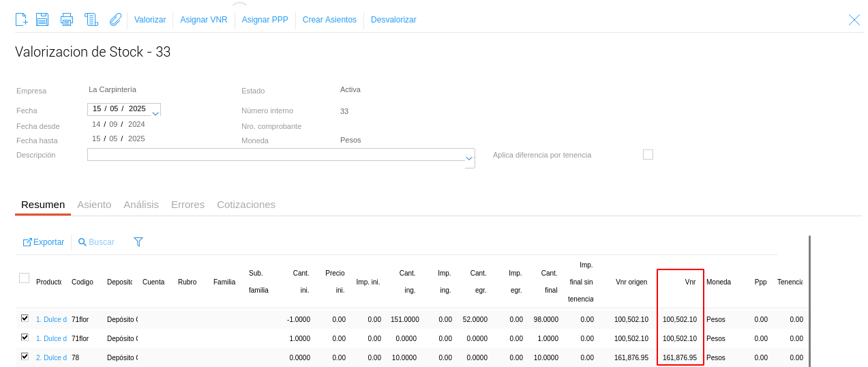Click the Buscar search magnifier

click(83, 242)
